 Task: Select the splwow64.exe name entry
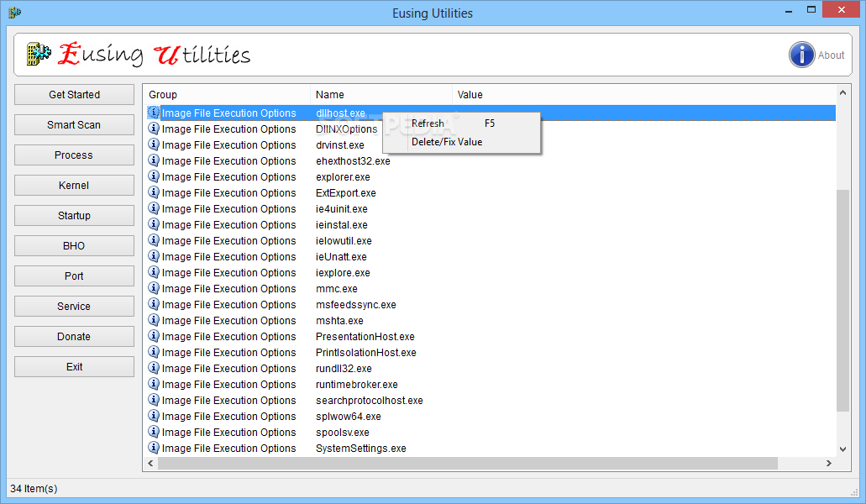(348, 417)
